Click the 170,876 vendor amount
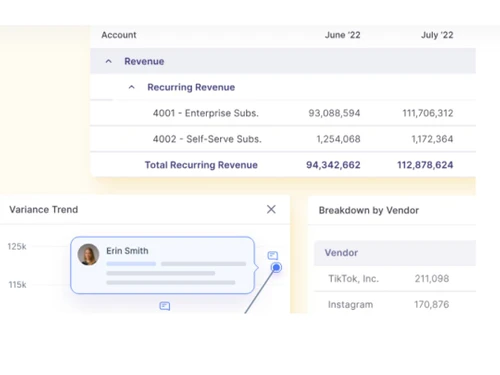500x375 pixels. (432, 304)
